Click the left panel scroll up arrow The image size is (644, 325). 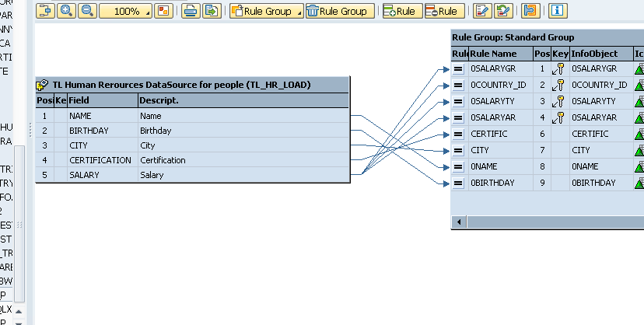tap(19, 312)
